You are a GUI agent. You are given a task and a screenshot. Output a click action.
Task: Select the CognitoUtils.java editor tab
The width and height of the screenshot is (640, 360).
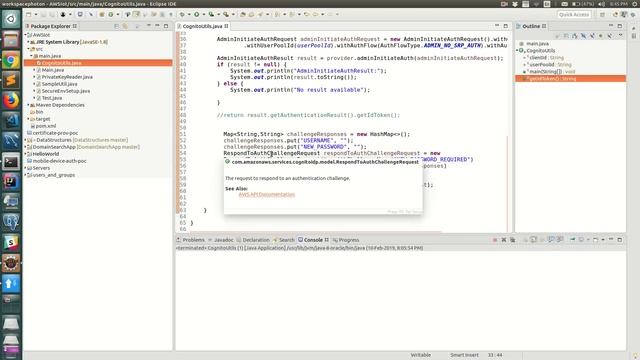click(x=202, y=26)
